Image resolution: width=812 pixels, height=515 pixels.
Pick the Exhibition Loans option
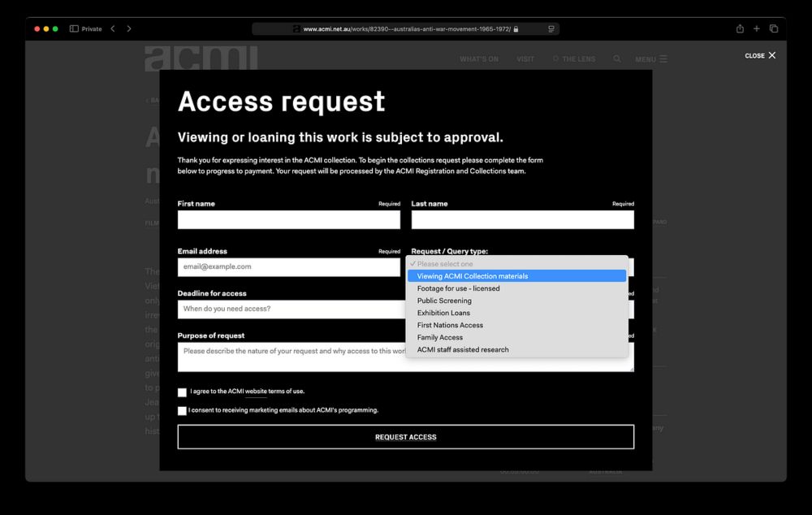tap(516, 313)
